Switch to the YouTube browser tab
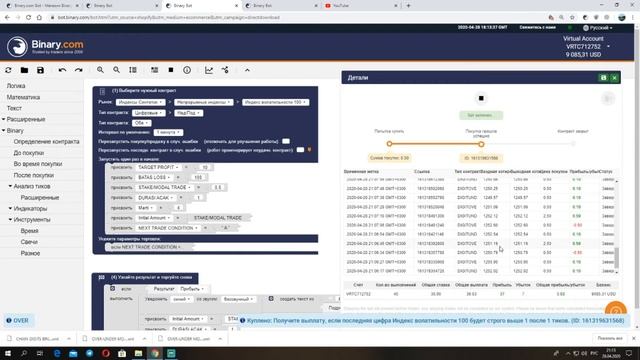Screen dimensions: 640x360 coord(361,6)
